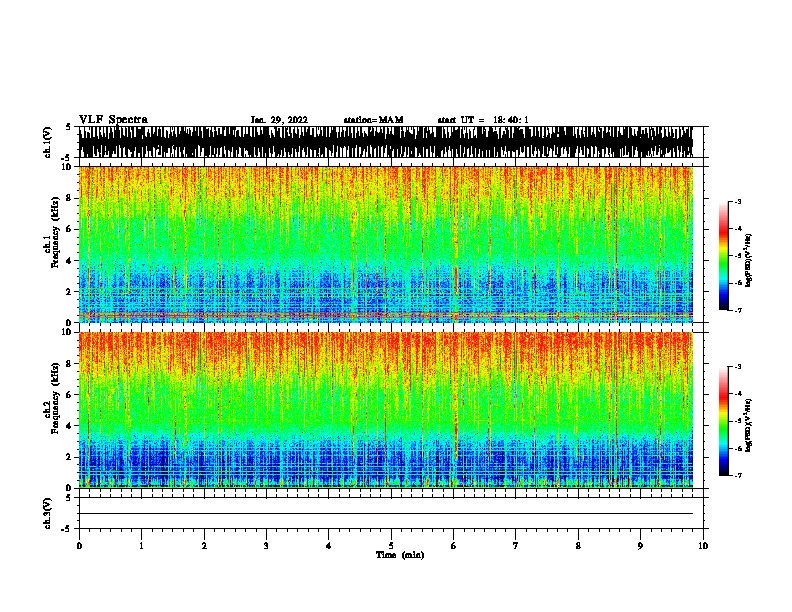The image size is (792, 612).
Task: Click the ch.1 voltage waveform panel
Action: 386,142
